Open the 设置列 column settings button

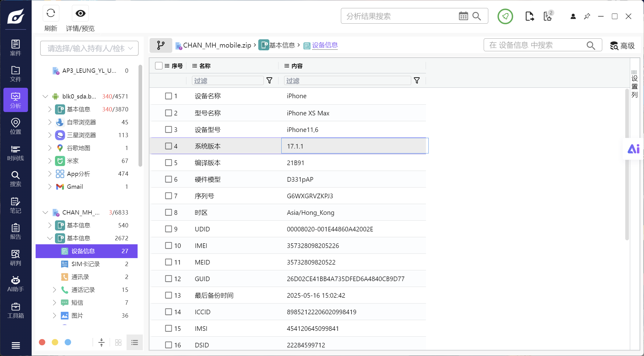click(x=634, y=84)
